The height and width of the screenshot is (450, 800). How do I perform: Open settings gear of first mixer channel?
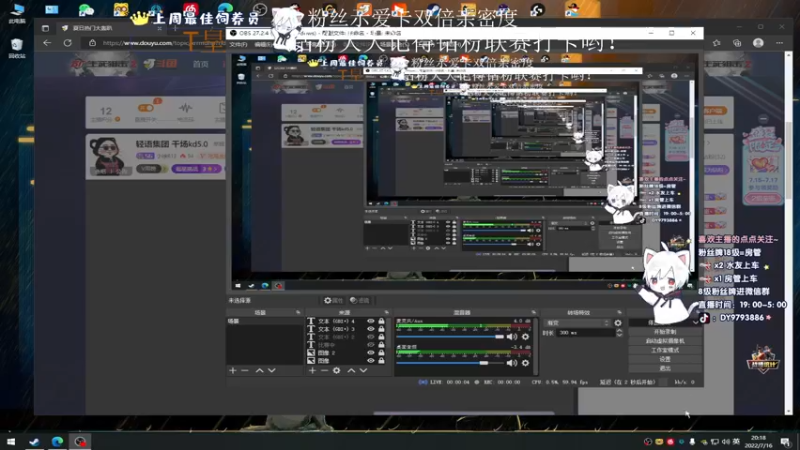tap(526, 337)
